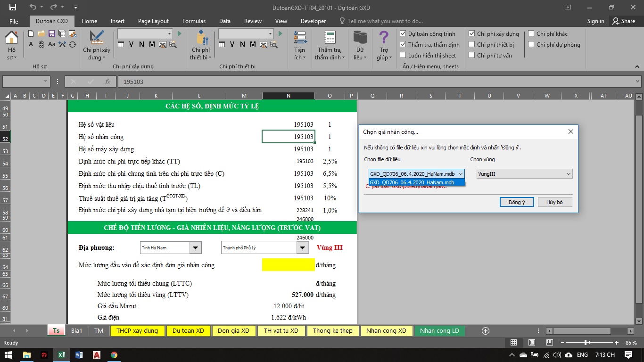Check the Chi phí thiết bị checkbox
Image resolution: width=644 pixels, height=362 pixels.
click(x=472, y=44)
